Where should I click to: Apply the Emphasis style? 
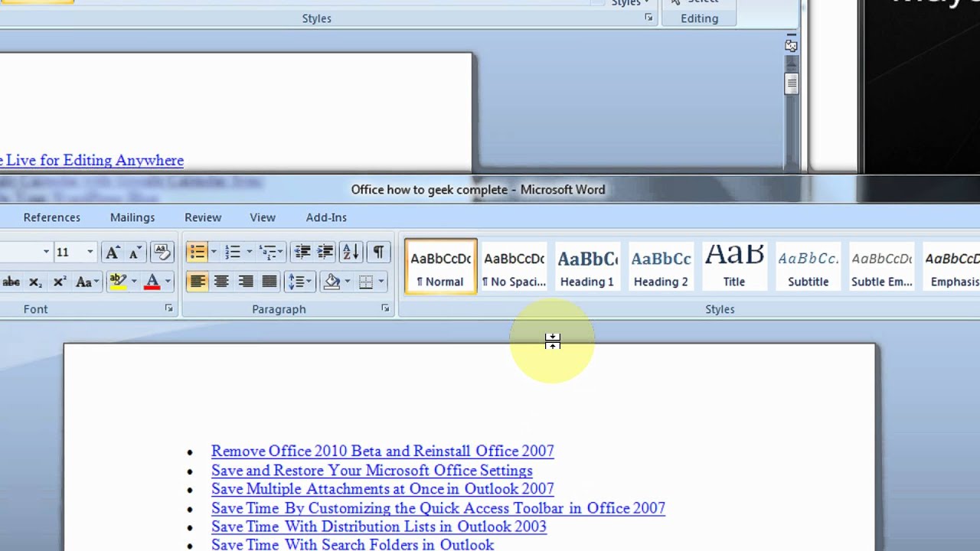coord(951,266)
